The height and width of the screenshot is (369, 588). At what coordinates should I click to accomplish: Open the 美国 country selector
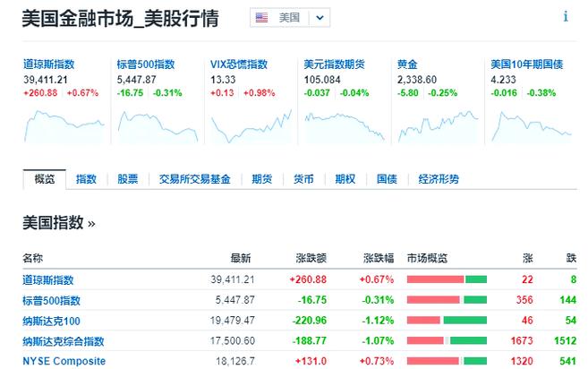click(x=290, y=18)
